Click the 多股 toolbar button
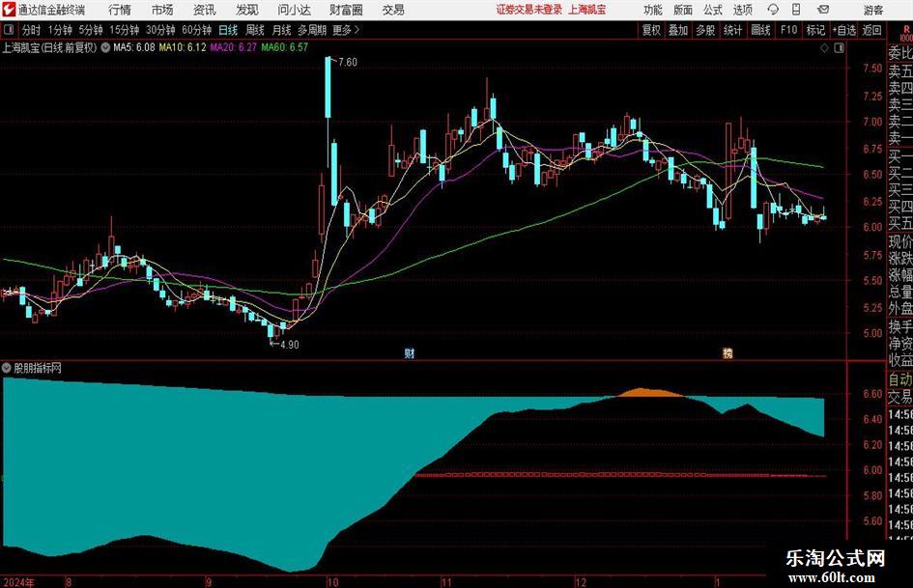This screenshot has height=588, width=913. 705,30
